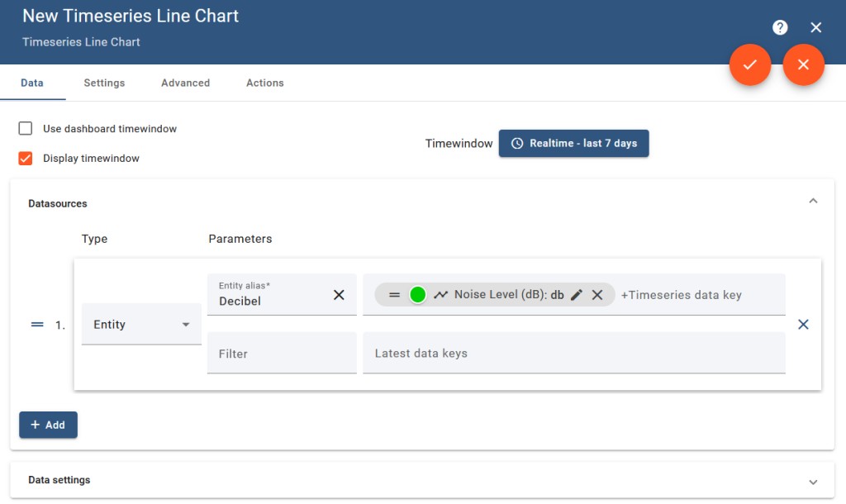This screenshot has width=846, height=504.
Task: Open the Advanced tab
Action: click(185, 83)
